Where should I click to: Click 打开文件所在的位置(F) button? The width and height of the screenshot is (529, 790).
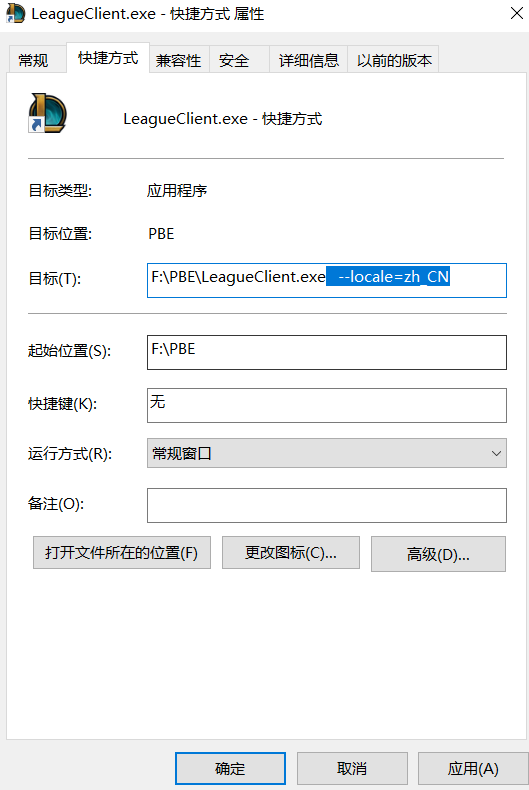click(122, 553)
